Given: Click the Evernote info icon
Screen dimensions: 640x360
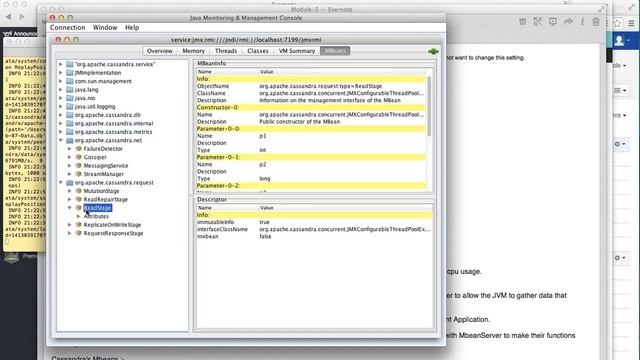Looking at the screenshot, I should [x=582, y=22].
